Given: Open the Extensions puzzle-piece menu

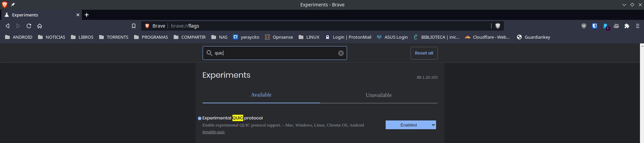Looking at the screenshot, I should click(x=627, y=26).
